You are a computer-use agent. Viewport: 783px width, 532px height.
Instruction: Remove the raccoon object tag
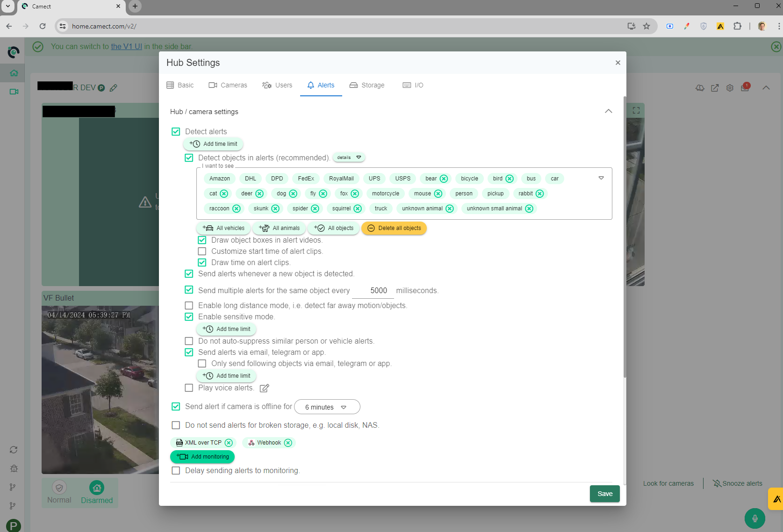point(237,208)
